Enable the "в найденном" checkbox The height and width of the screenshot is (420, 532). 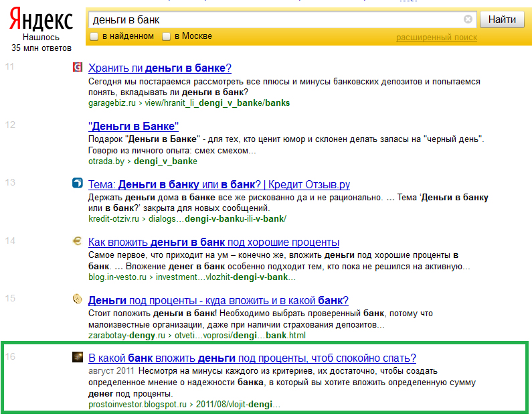(x=94, y=36)
